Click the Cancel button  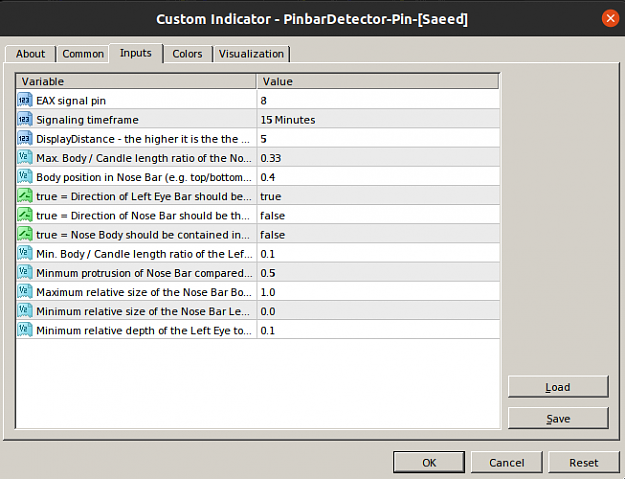pyautogui.click(x=507, y=463)
